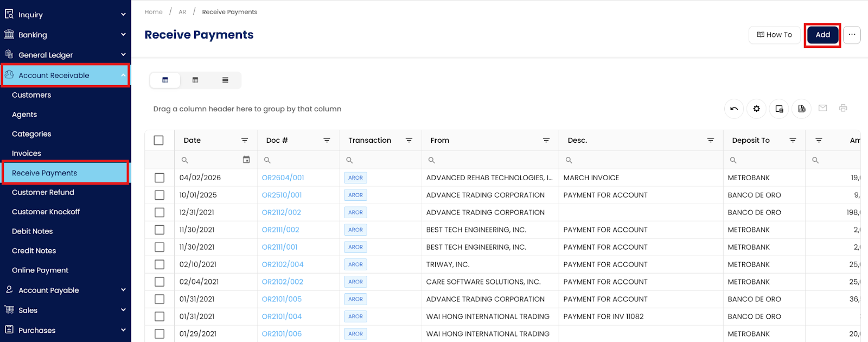Go to Home breadcrumb link
The width and height of the screenshot is (868, 342).
pos(154,12)
